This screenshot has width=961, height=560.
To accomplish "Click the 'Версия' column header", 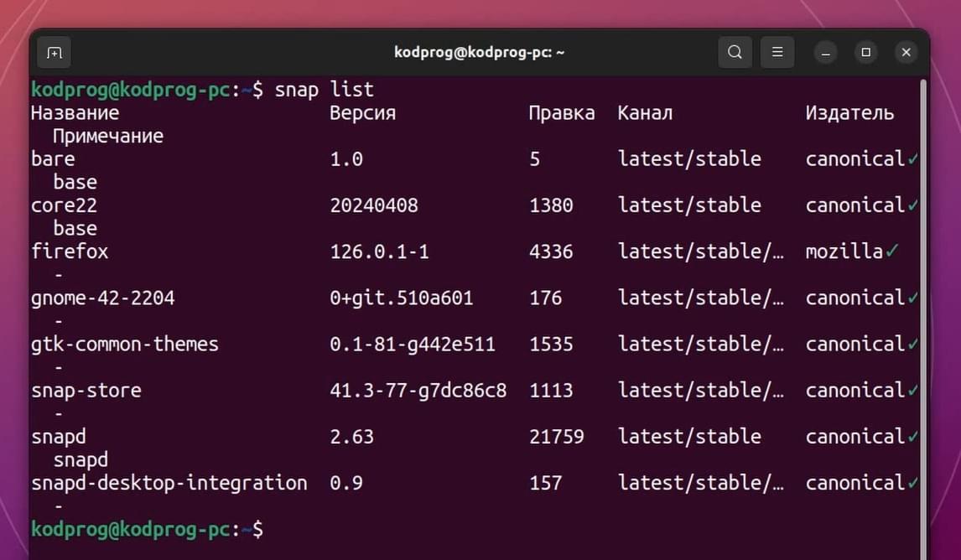I will pyautogui.click(x=363, y=113).
